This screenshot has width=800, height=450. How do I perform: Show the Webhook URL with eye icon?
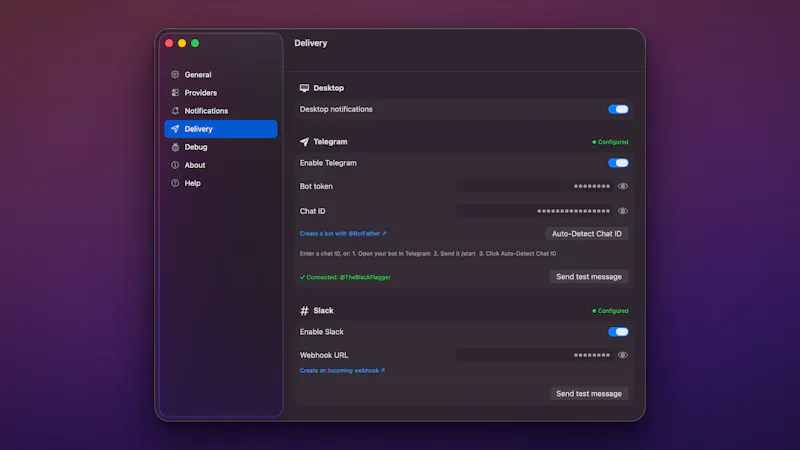(x=622, y=355)
